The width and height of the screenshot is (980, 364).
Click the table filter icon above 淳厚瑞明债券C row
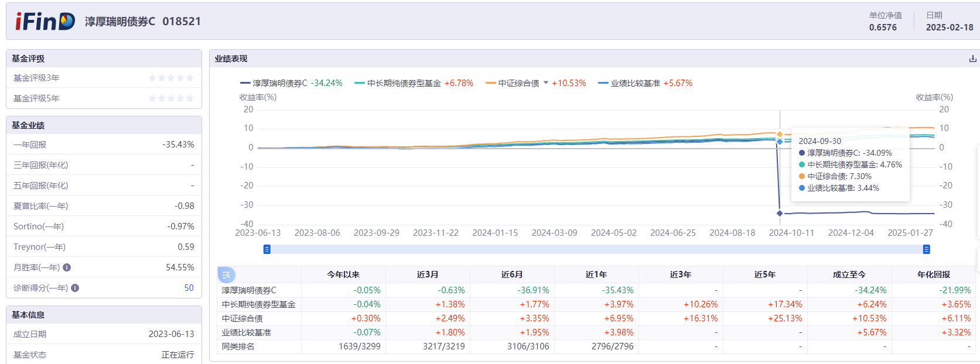pyautogui.click(x=226, y=274)
